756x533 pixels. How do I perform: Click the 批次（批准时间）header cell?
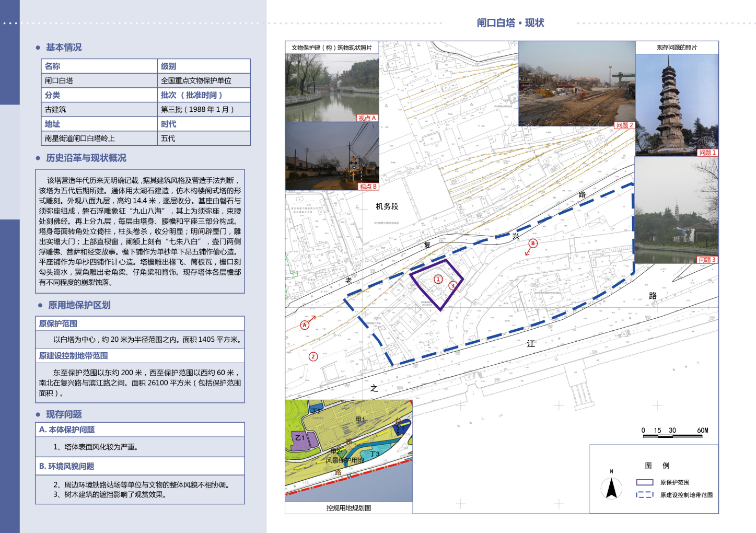pyautogui.click(x=204, y=95)
